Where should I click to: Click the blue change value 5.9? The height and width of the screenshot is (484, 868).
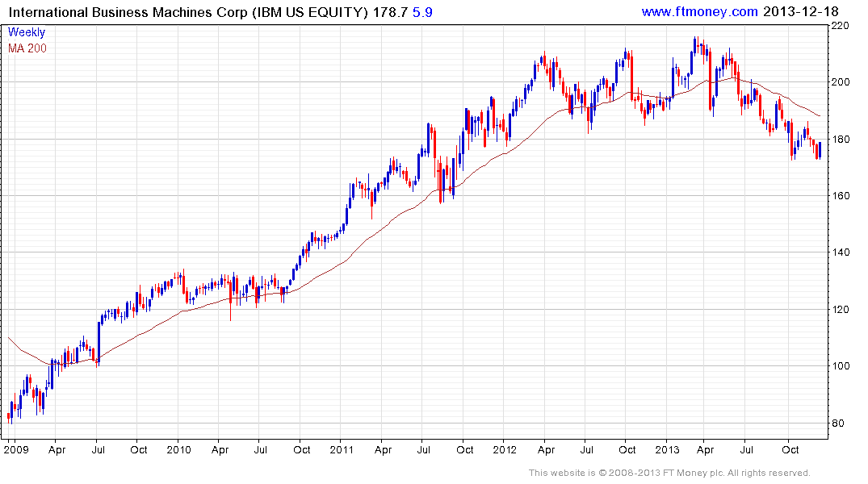pyautogui.click(x=422, y=12)
